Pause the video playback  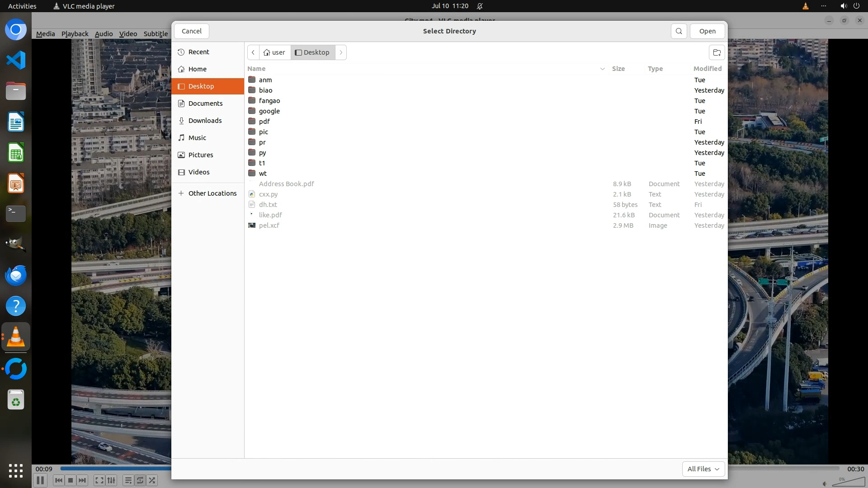[40, 480]
